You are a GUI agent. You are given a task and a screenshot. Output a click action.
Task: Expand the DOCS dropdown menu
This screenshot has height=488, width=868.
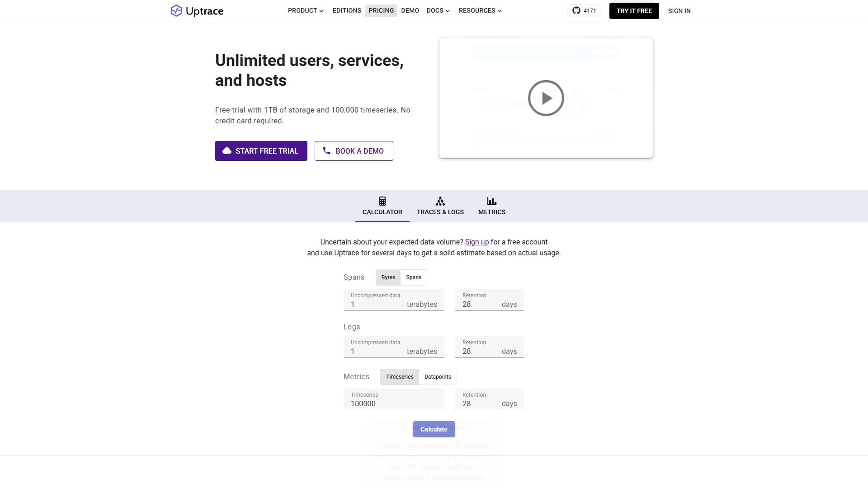[438, 11]
